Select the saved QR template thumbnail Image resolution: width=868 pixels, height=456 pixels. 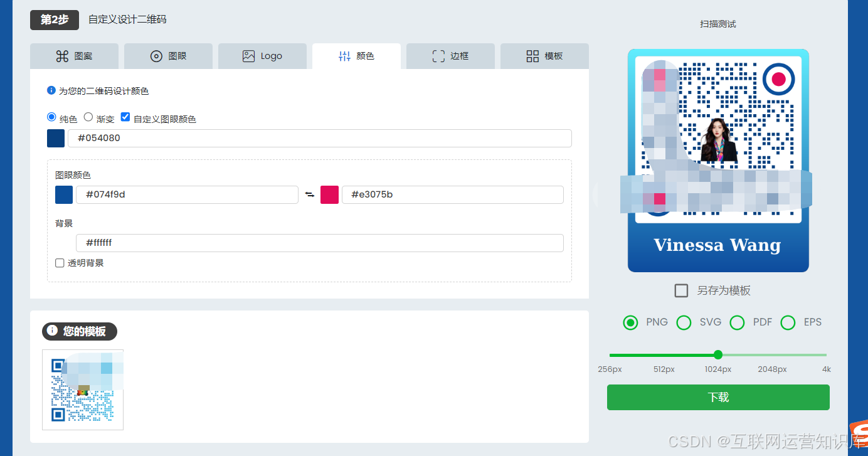coord(83,390)
